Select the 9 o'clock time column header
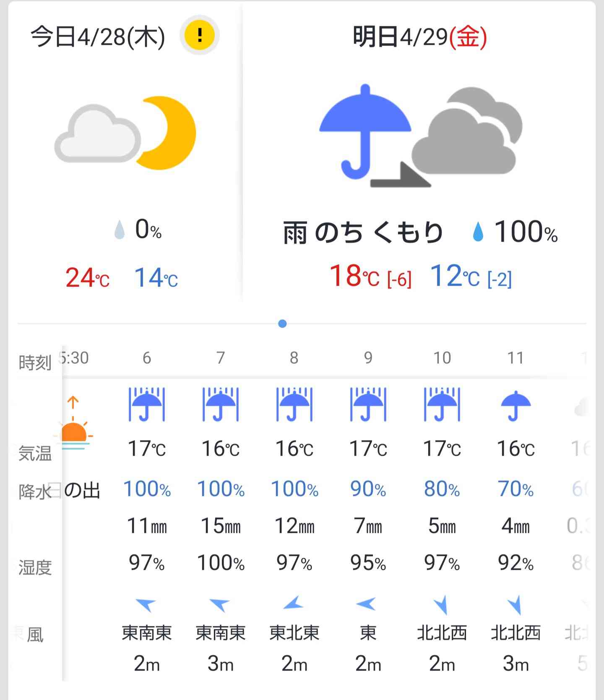This screenshot has height=700, width=604. pos(368,358)
